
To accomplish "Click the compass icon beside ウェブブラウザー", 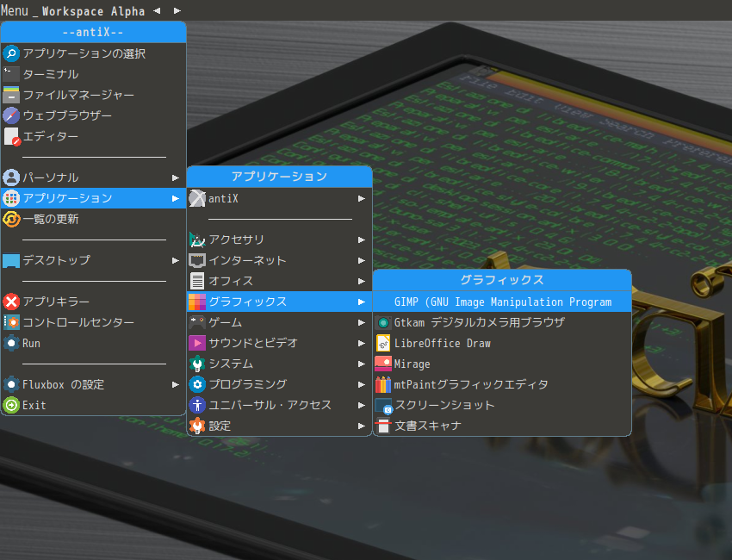I will (x=11, y=115).
